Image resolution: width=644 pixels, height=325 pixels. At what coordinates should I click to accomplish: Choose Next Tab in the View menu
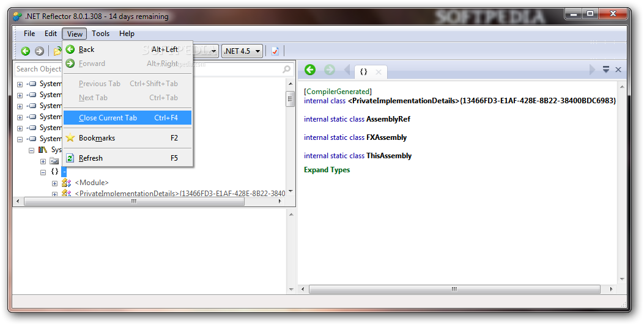(x=128, y=98)
